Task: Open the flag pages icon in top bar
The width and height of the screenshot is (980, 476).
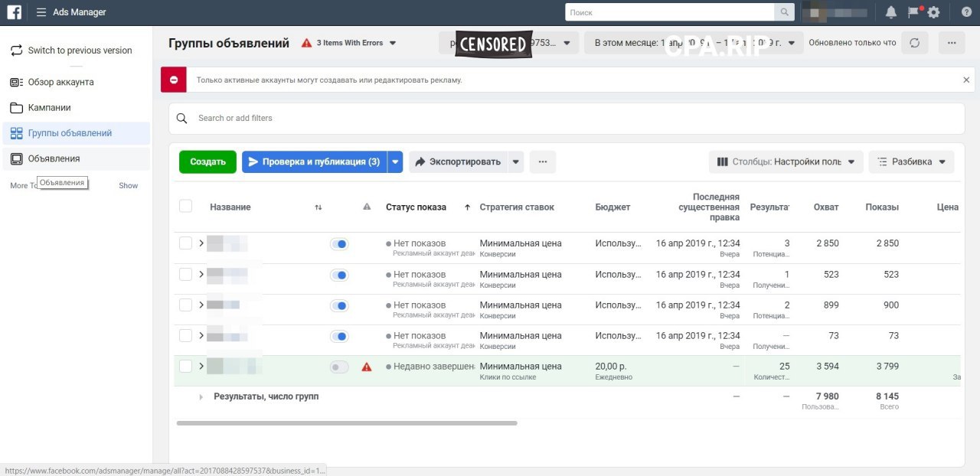Action: click(x=913, y=12)
